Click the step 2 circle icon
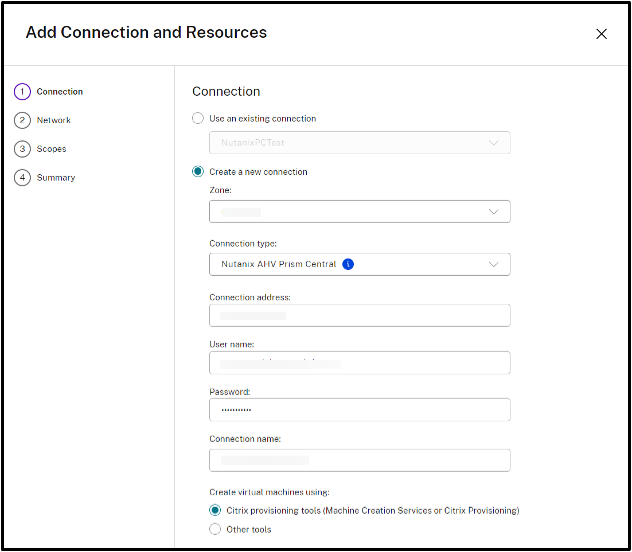 pyautogui.click(x=22, y=120)
